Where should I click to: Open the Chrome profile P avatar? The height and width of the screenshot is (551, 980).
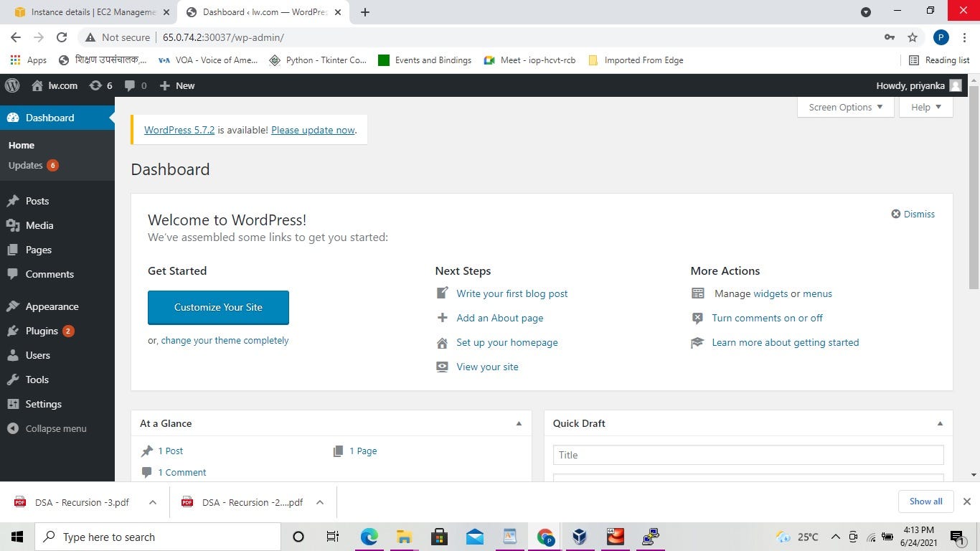pos(941,37)
